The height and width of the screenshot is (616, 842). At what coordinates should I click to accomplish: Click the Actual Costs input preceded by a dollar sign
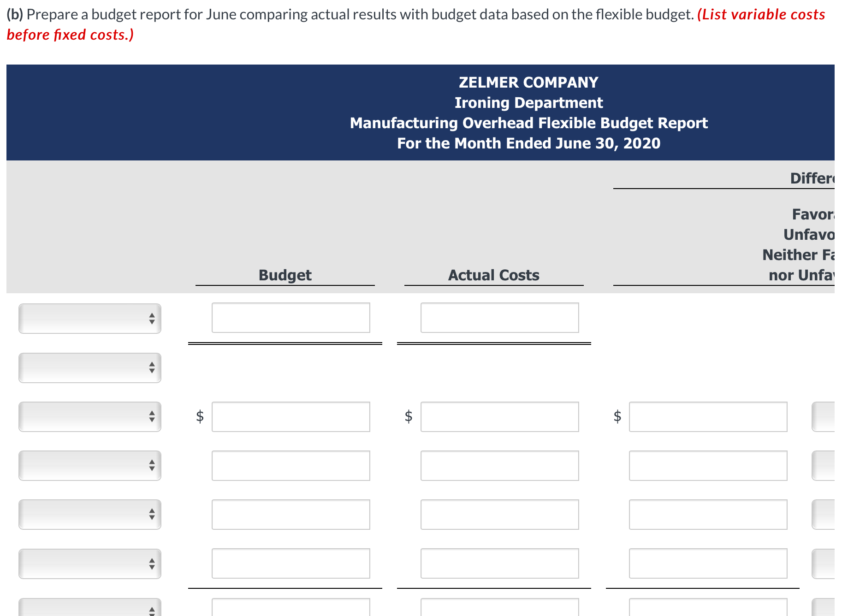pyautogui.click(x=500, y=417)
